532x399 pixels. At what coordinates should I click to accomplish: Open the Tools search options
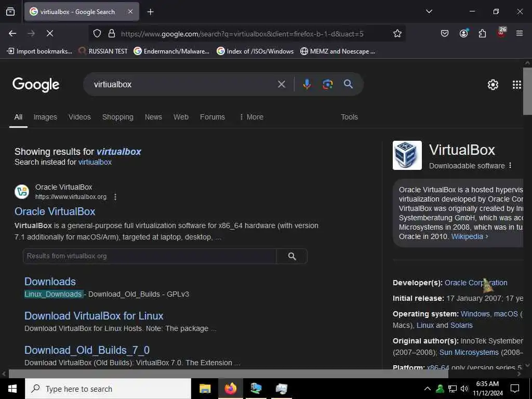coord(349,117)
